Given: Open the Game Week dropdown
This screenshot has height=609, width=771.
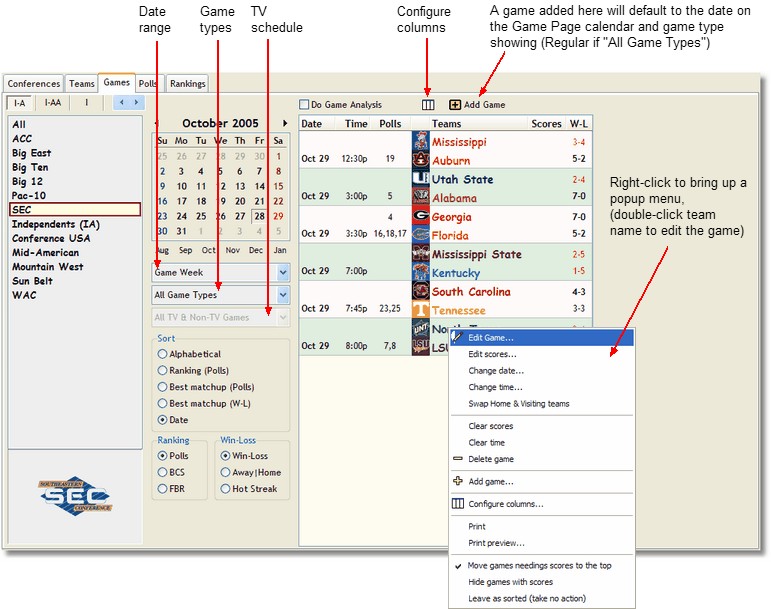Looking at the screenshot, I should pyautogui.click(x=283, y=272).
